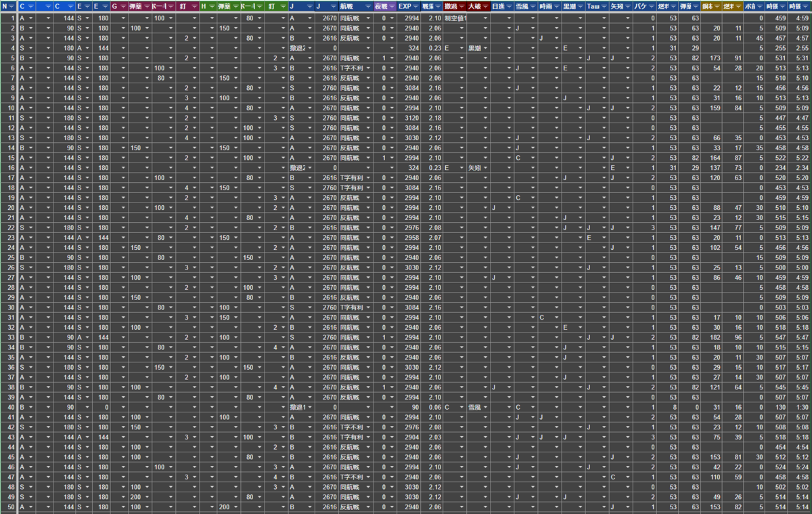Open the filter icon on the green 弾薬 header

point(235,6)
